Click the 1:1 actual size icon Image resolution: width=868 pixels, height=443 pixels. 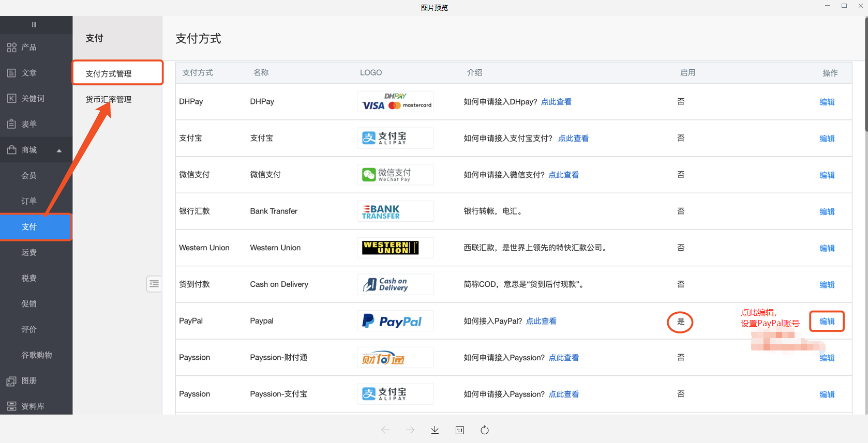point(460,430)
